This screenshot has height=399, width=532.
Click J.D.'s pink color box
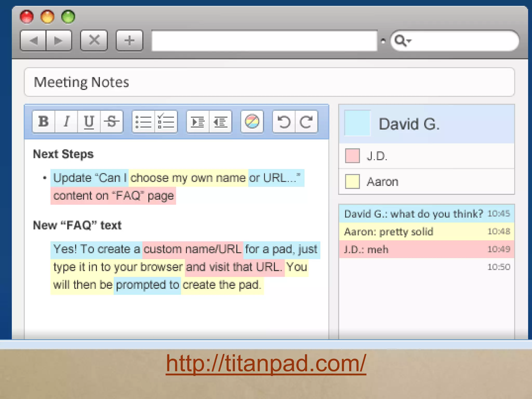pyautogui.click(x=352, y=156)
